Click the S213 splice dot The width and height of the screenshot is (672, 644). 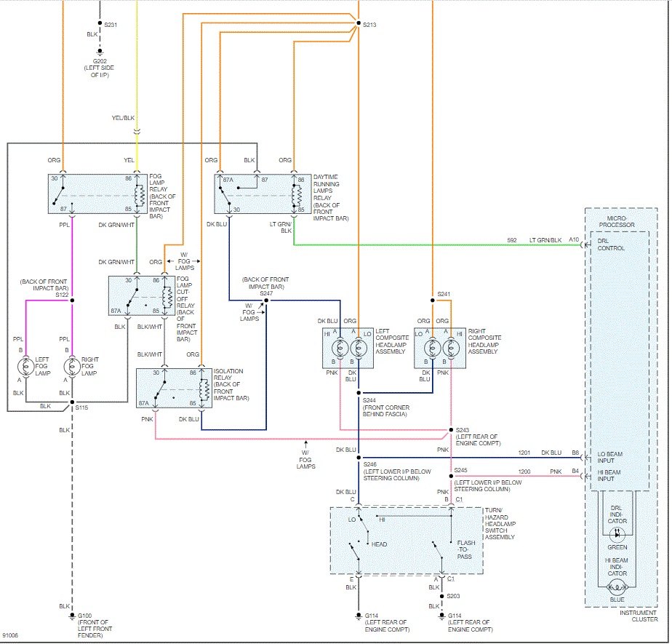(359, 23)
